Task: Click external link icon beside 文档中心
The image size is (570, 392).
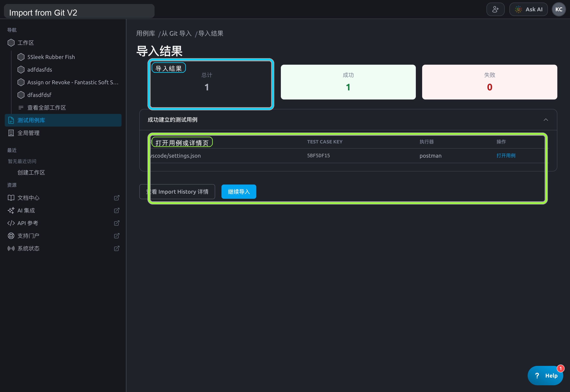Action: click(117, 198)
